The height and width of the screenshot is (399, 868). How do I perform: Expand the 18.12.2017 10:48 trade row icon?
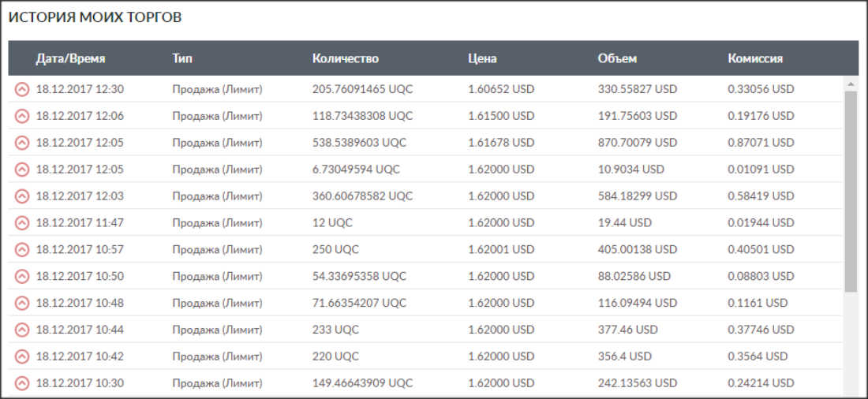click(21, 303)
